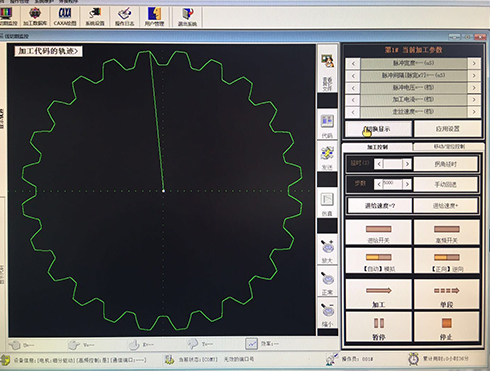Viewport: 490px width, 371px height.
Task: Select the 代码 code view sidebar icon
Action: coord(327,126)
